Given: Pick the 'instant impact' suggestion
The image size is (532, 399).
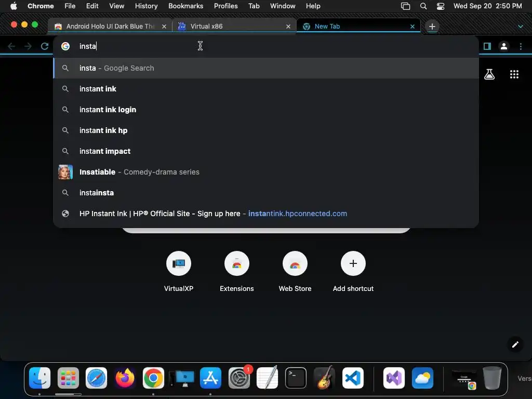Looking at the screenshot, I should (266, 151).
